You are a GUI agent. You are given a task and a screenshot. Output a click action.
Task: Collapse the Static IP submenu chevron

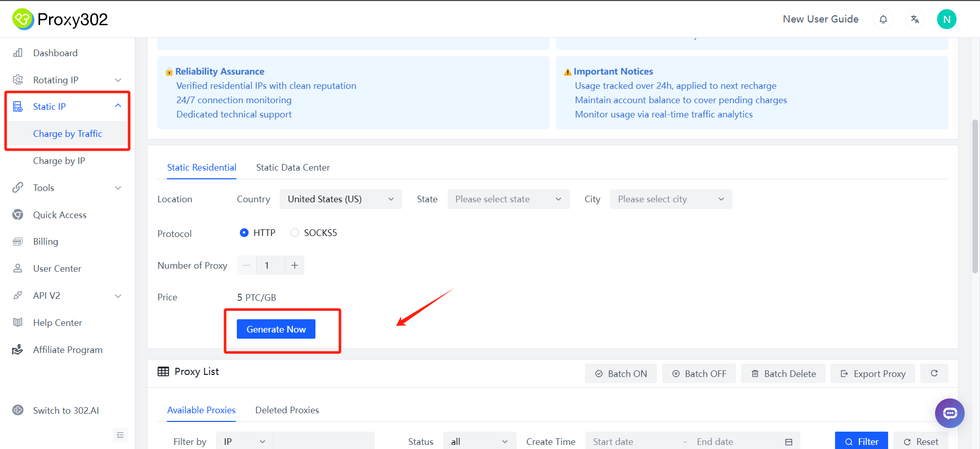(118, 106)
